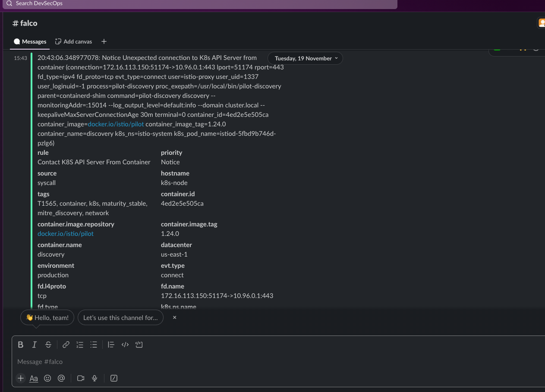
Task: Open attachment menu with plus button
Action: coord(21,378)
